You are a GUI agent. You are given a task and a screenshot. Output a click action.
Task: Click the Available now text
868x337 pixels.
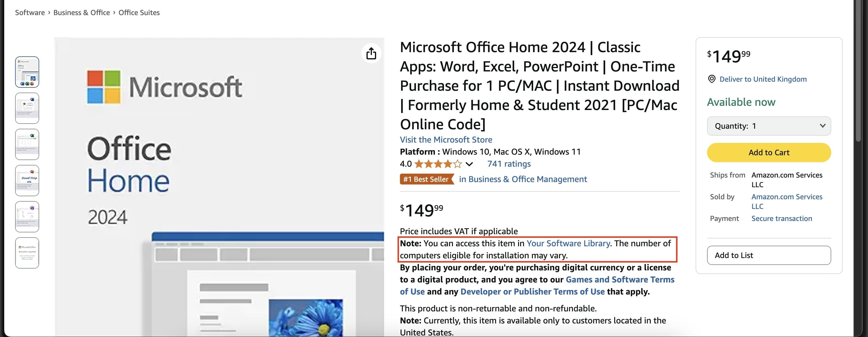click(x=741, y=102)
